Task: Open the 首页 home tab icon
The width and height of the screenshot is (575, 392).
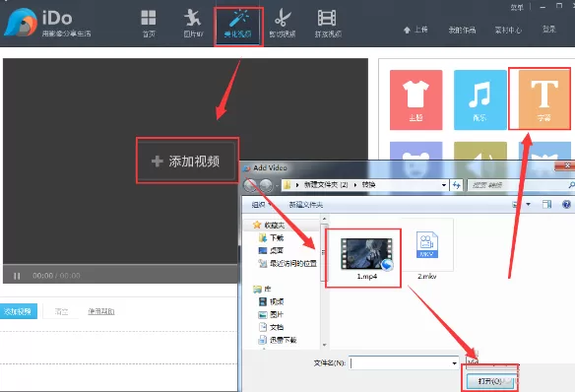Action: point(149,24)
